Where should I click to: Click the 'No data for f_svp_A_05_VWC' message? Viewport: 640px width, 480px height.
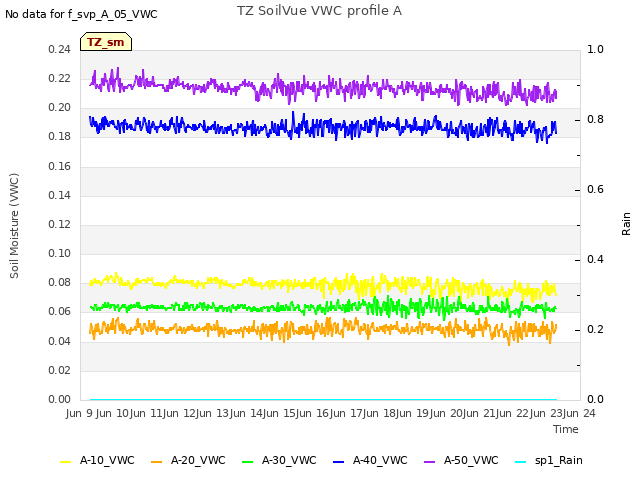coord(81,14)
